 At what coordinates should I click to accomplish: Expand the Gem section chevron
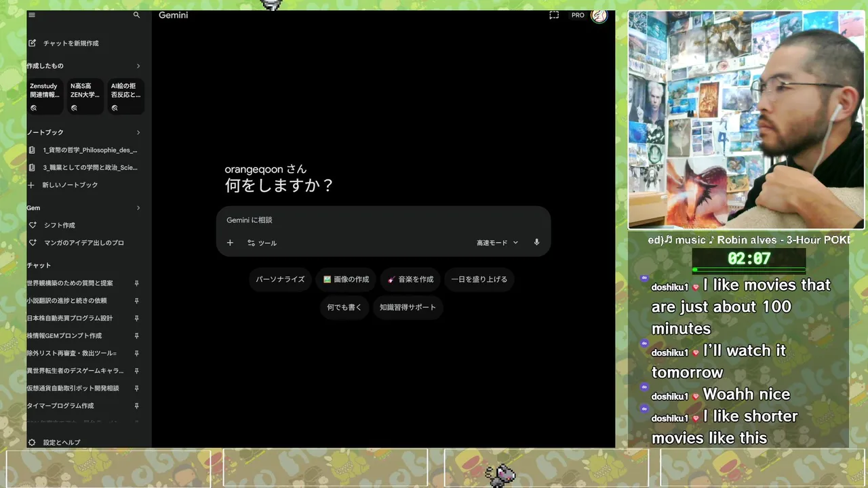click(x=138, y=208)
